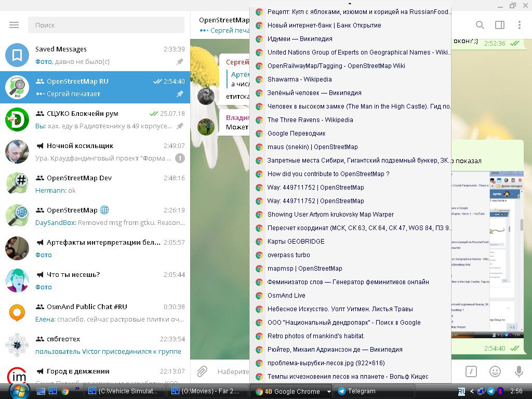Switch to Telegram taskbar button
Image resolution: width=532 pixels, height=399 pixels.
[373, 392]
